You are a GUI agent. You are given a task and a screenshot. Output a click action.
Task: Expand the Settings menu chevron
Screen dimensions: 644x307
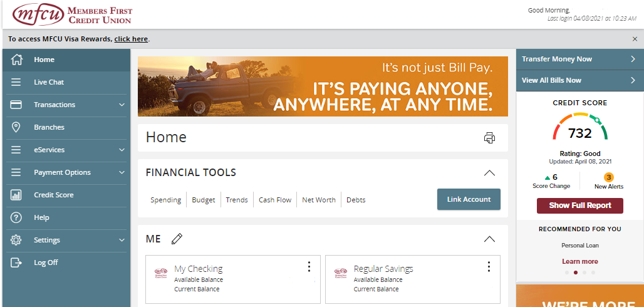click(122, 240)
